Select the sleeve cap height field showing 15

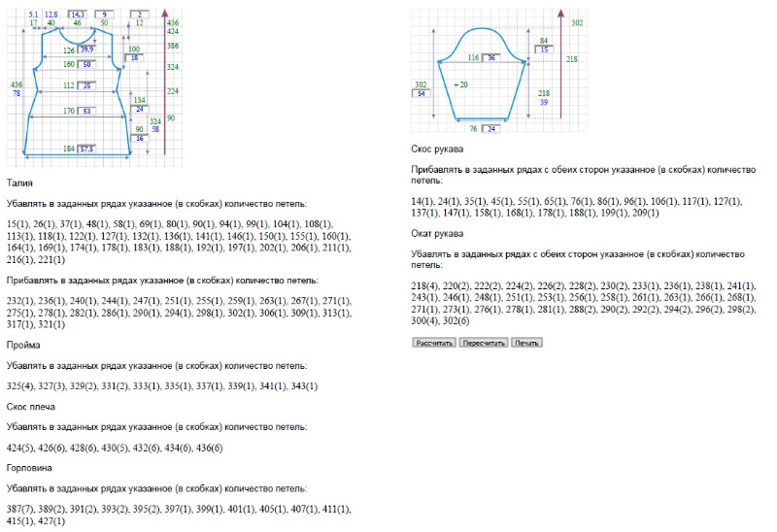click(544, 50)
